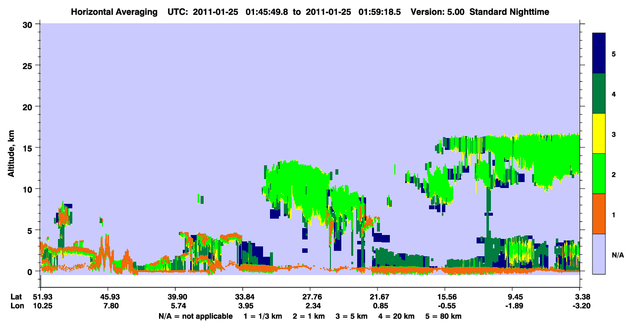Click legend text 'N/A = not applicable'

195,316
